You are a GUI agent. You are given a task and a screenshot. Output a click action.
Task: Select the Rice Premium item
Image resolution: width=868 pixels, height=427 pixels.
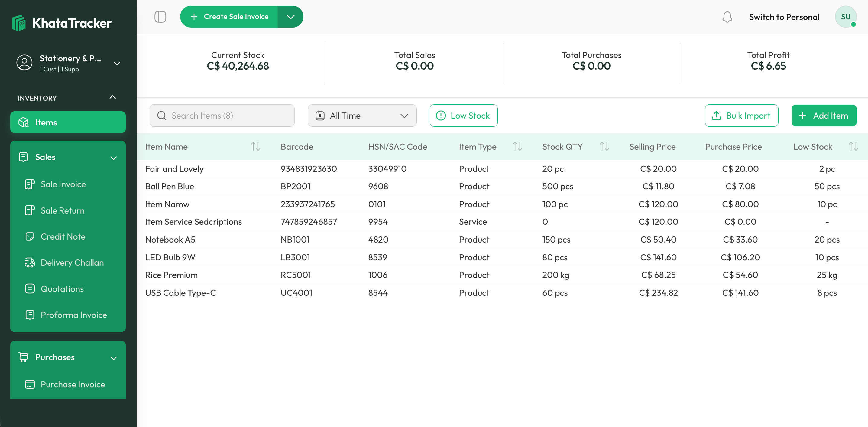point(502,275)
